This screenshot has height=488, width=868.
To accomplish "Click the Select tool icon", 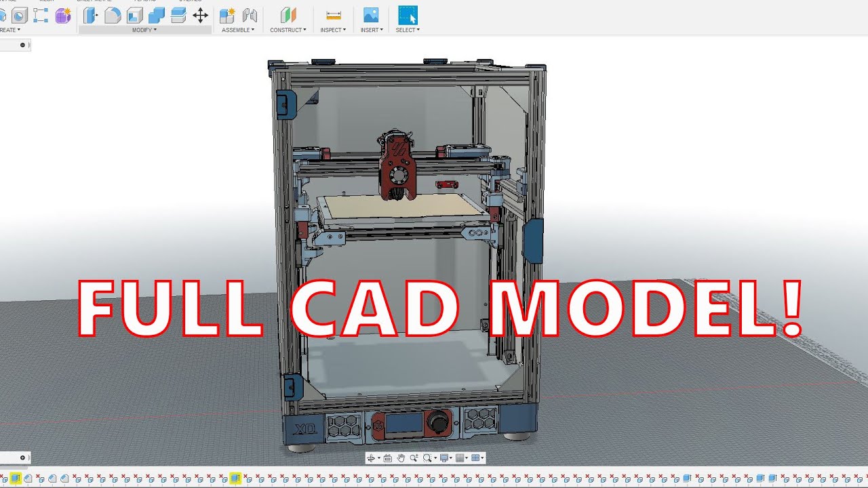I will [408, 15].
